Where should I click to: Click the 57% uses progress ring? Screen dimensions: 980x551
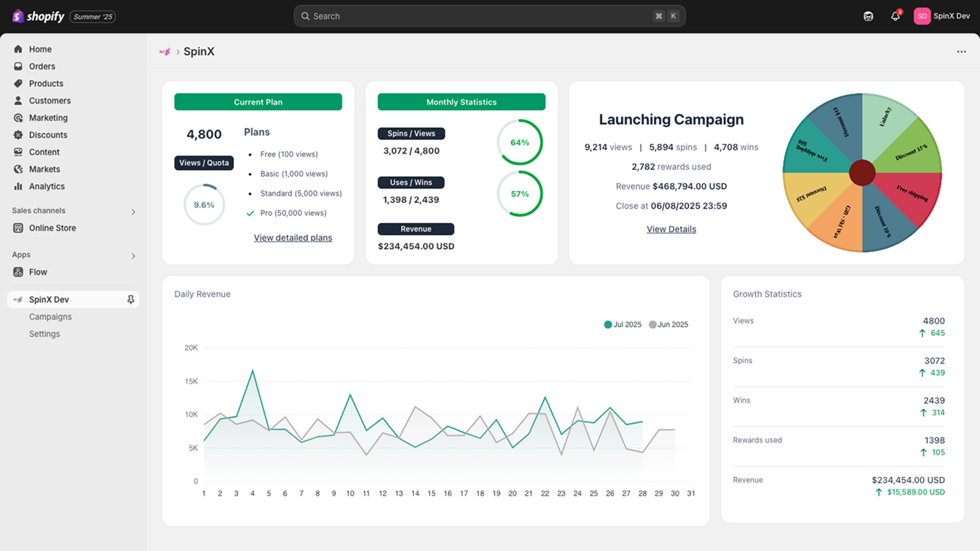coord(519,193)
